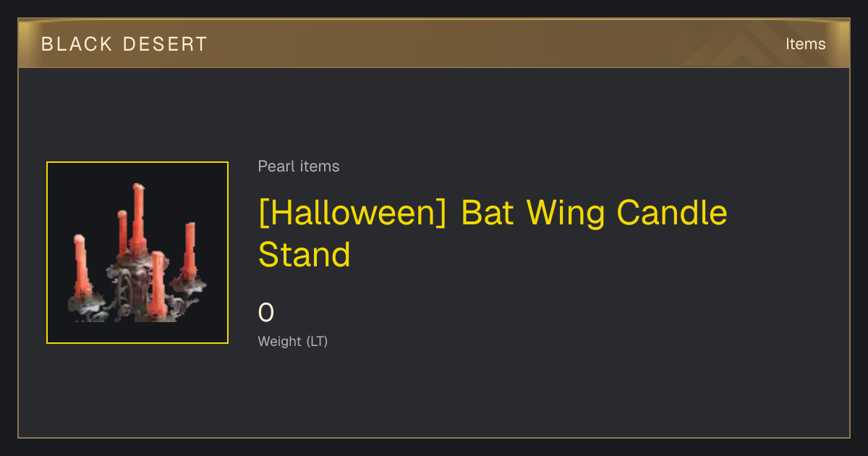Select the Pearl items category label

point(299,166)
